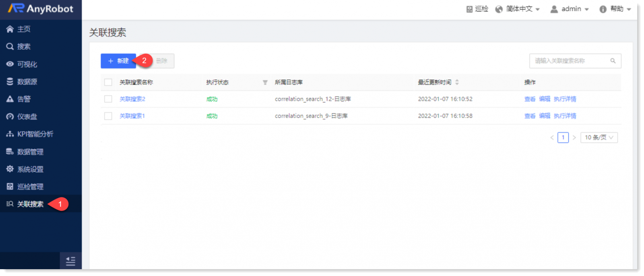Click the 关联搜索名称 column header
The image size is (644, 276).
pyautogui.click(x=136, y=82)
